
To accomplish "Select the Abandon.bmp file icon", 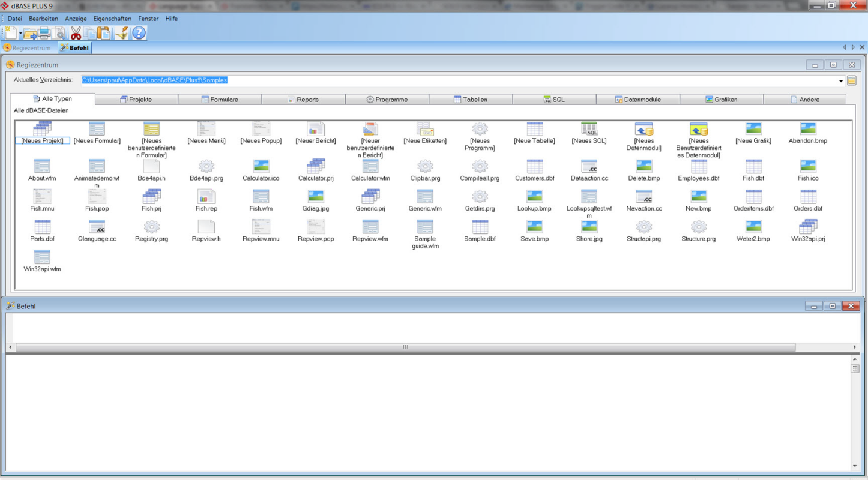I will [x=808, y=128].
